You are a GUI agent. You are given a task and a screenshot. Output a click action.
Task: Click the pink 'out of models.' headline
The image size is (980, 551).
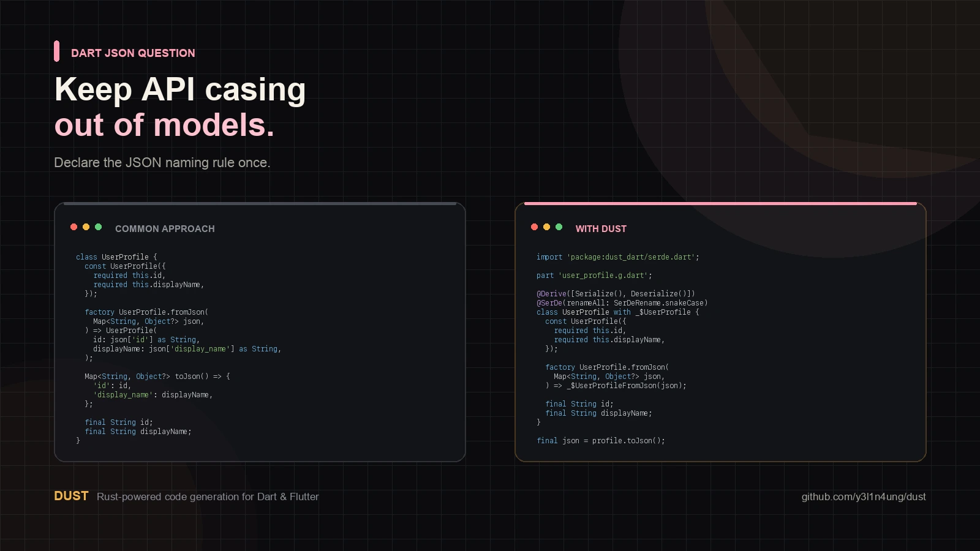(x=164, y=125)
